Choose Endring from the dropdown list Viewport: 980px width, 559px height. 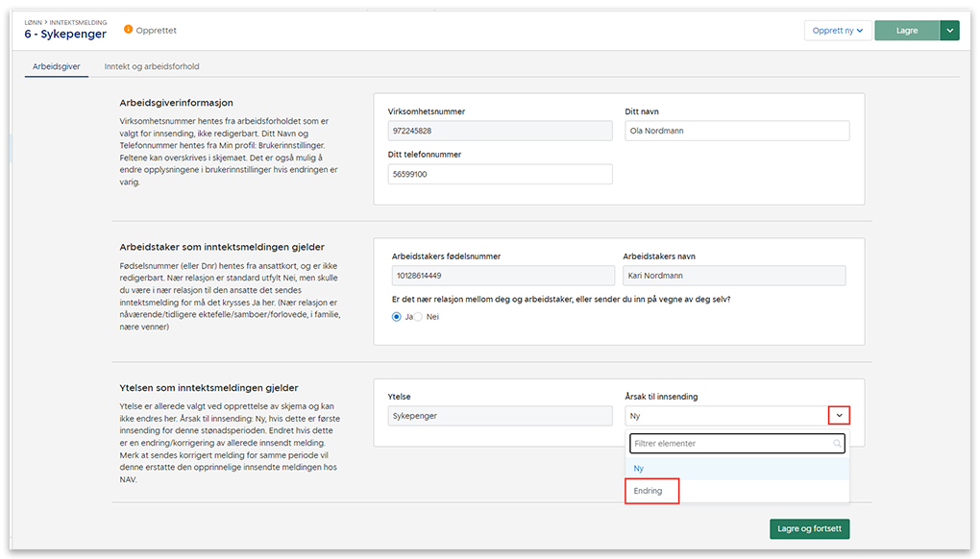point(649,491)
